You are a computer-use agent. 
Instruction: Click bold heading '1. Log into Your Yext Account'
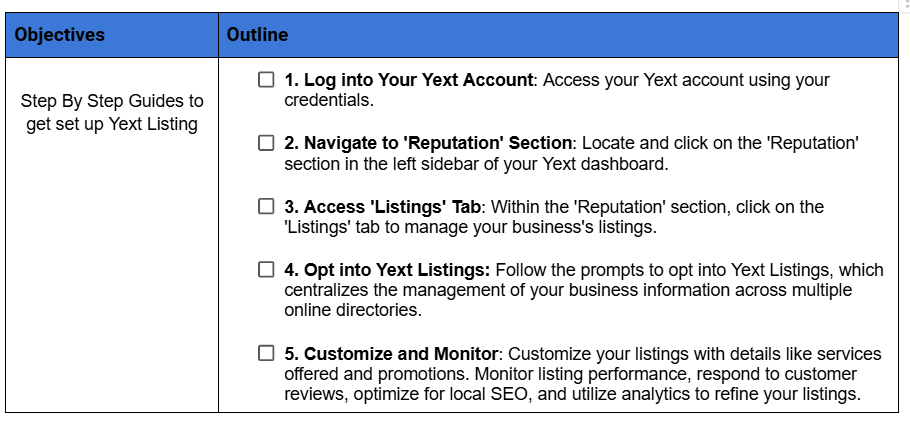[x=412, y=80]
